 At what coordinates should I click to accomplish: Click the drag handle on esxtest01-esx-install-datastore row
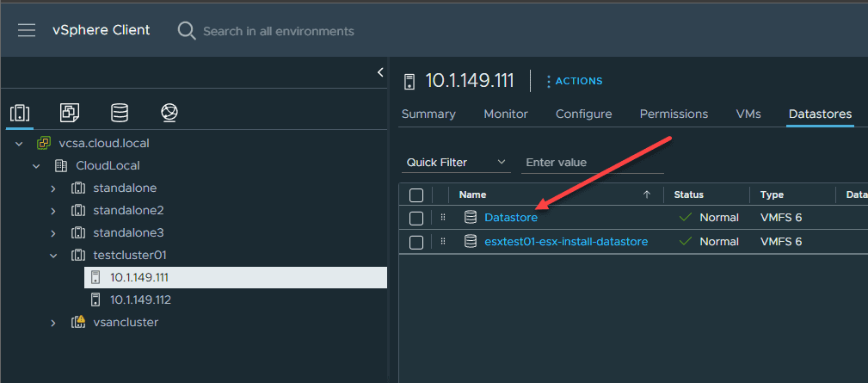(x=443, y=241)
